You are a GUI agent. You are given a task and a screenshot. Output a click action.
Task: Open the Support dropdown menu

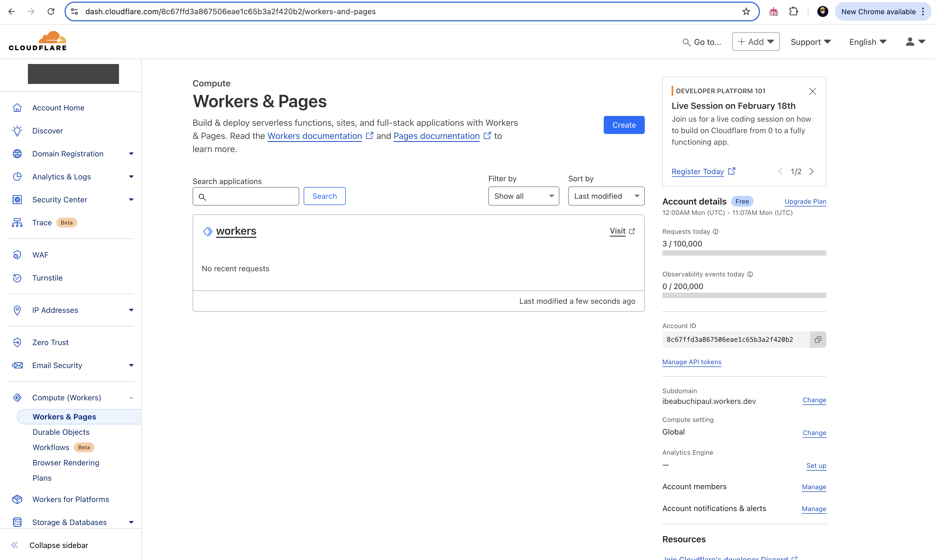(x=811, y=42)
